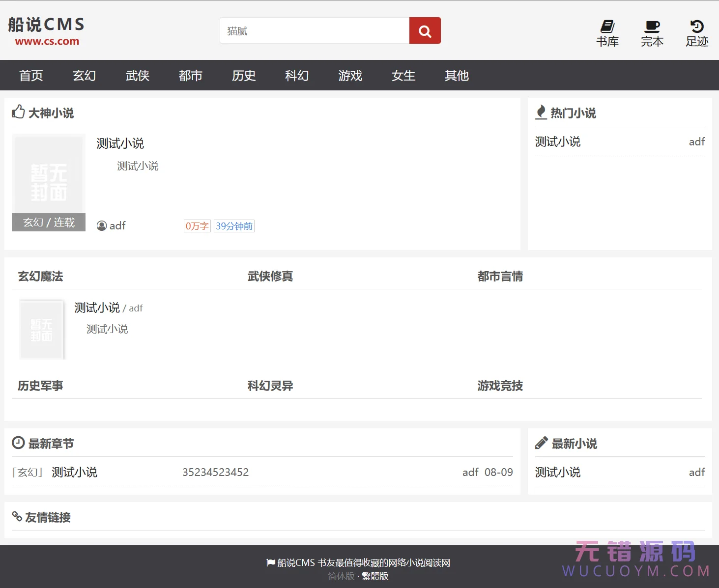Viewport: 719px width, 588px height.
Task: Click the flame icon next to 热门小说
Action: coord(541,112)
